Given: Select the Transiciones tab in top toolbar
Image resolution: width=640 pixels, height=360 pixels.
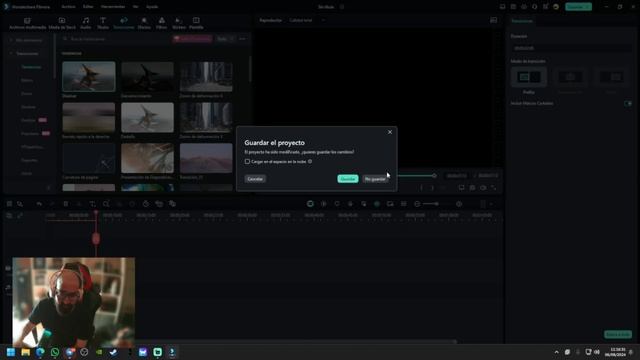Looking at the screenshot, I should [x=124, y=23].
